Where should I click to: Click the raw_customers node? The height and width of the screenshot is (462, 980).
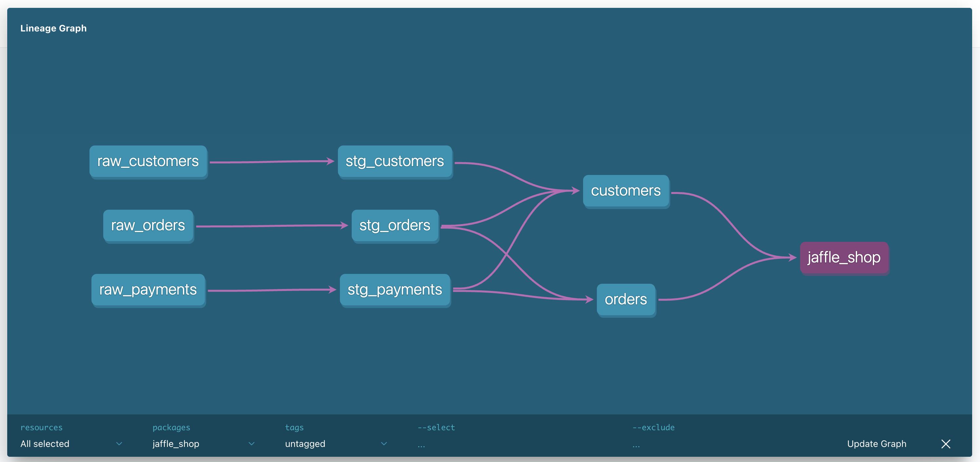click(148, 161)
